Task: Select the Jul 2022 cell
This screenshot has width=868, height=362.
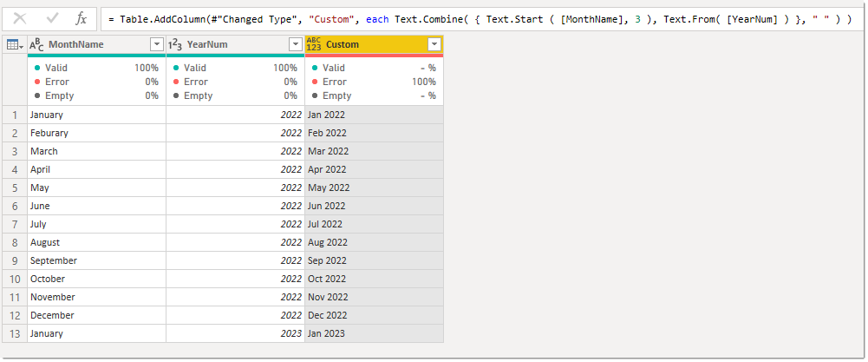Action: click(x=375, y=224)
